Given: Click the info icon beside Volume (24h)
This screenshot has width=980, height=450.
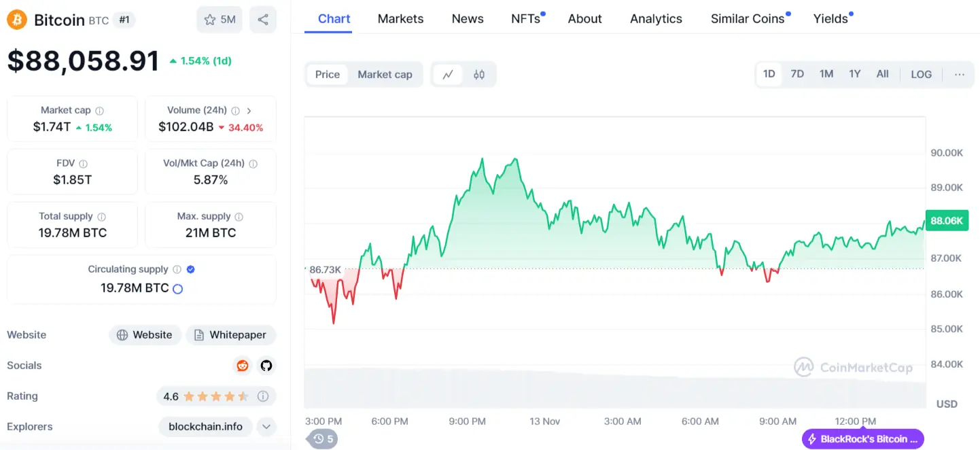Looking at the screenshot, I should [x=236, y=110].
